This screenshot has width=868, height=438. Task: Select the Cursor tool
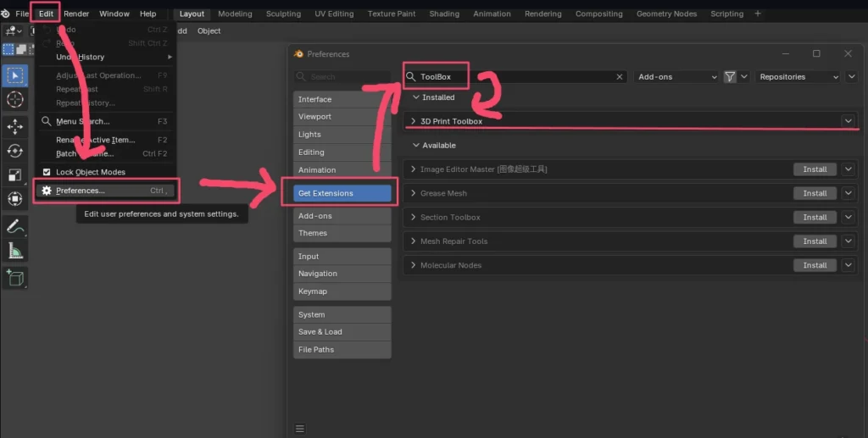coord(15,100)
